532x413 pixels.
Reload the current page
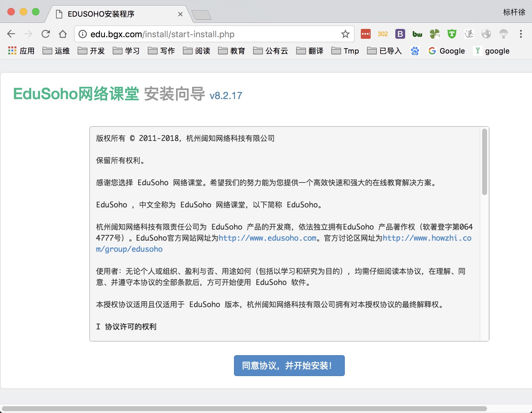pos(46,34)
